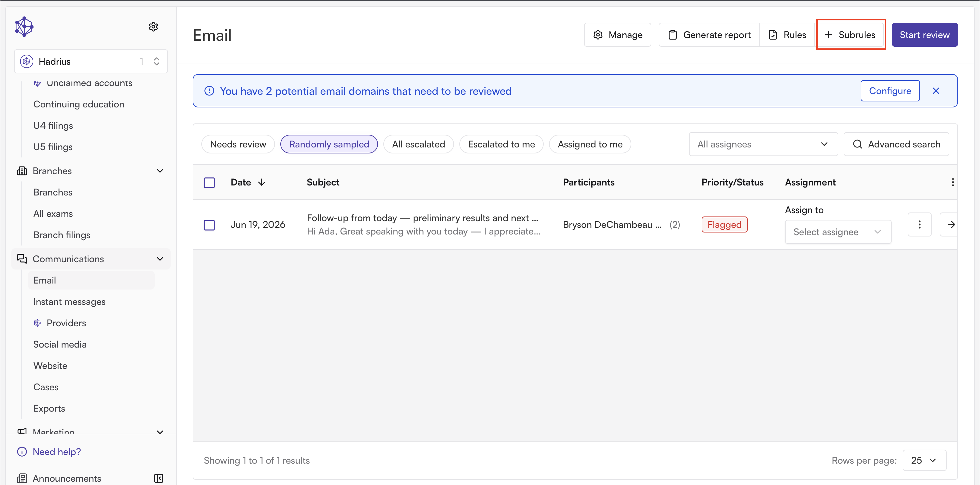The width and height of the screenshot is (980, 485).
Task: Open the All assignees dropdown
Action: pyautogui.click(x=763, y=144)
